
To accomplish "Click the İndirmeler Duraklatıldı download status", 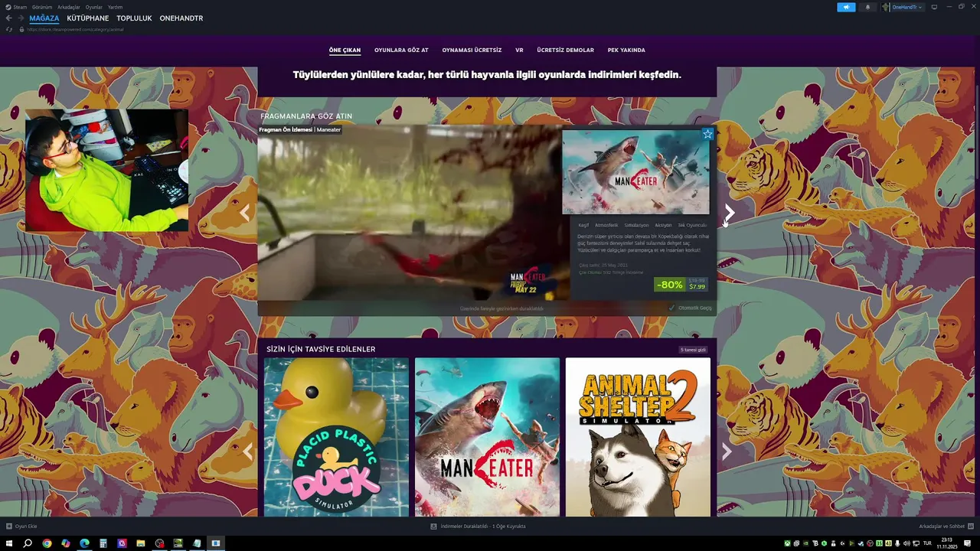I will click(x=483, y=527).
